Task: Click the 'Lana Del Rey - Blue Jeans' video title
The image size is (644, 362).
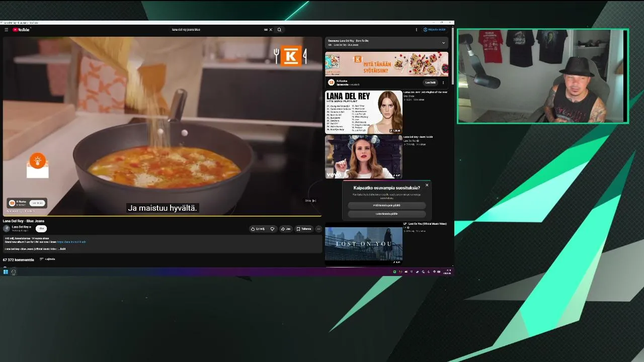Action: [24, 221]
